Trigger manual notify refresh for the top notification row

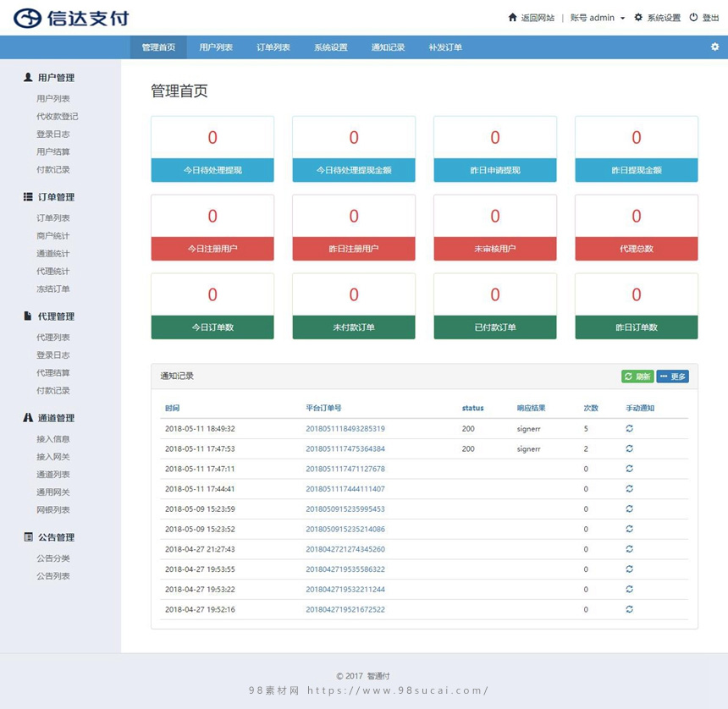tap(629, 429)
